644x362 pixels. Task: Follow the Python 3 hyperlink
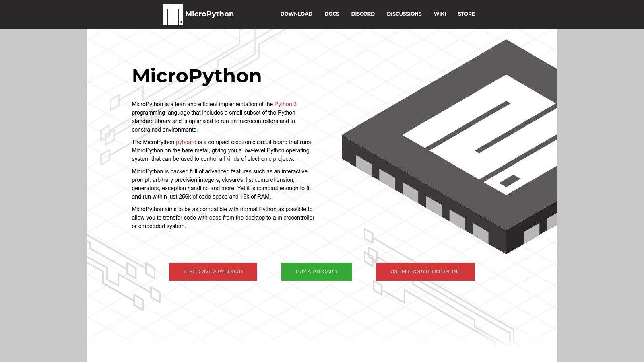(x=285, y=104)
